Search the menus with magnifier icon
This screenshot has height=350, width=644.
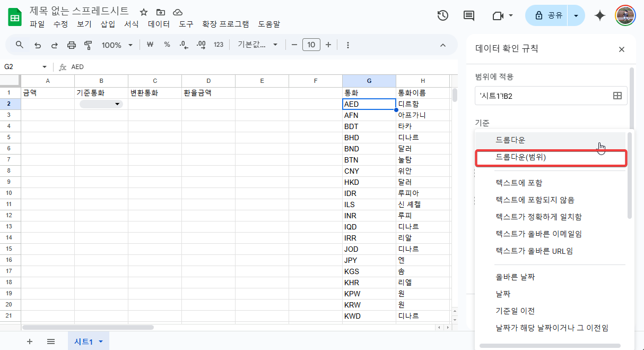click(x=20, y=45)
